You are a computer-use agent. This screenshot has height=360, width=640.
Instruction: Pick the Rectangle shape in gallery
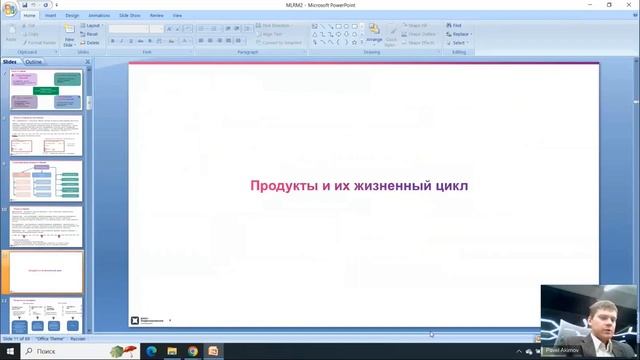(x=338, y=26)
